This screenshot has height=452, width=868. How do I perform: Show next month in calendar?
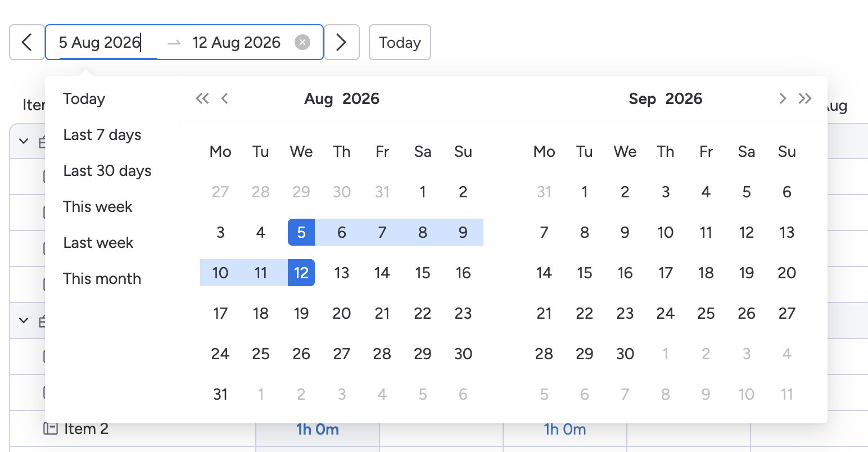point(783,99)
